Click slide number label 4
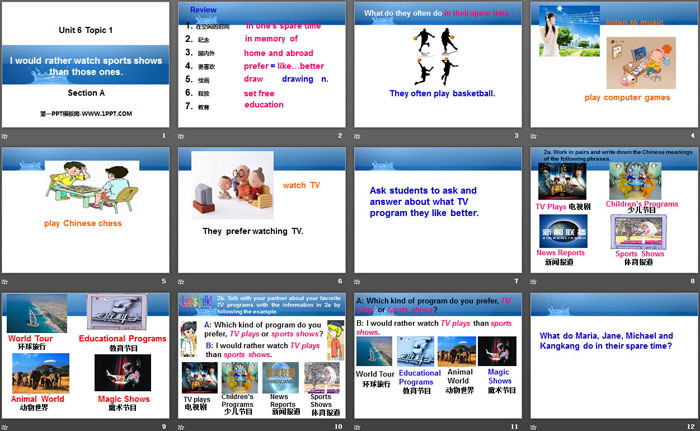Image resolution: width=700 pixels, height=431 pixels. pyautogui.click(x=693, y=135)
